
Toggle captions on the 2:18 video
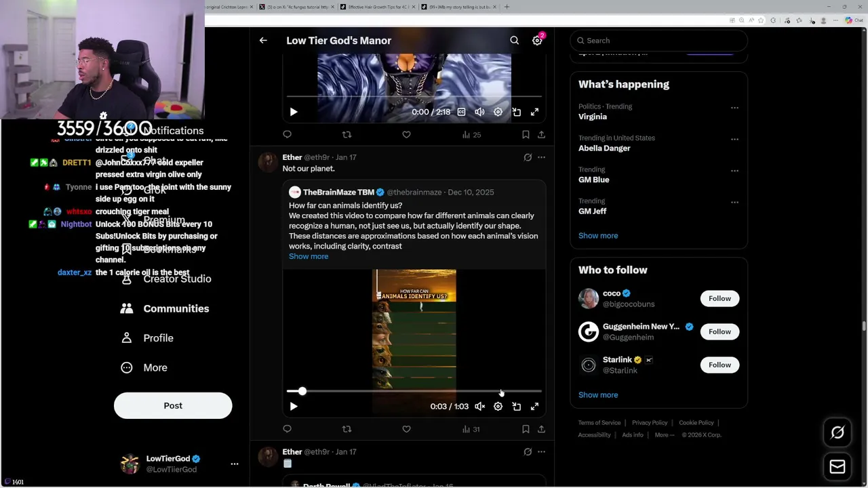click(462, 112)
